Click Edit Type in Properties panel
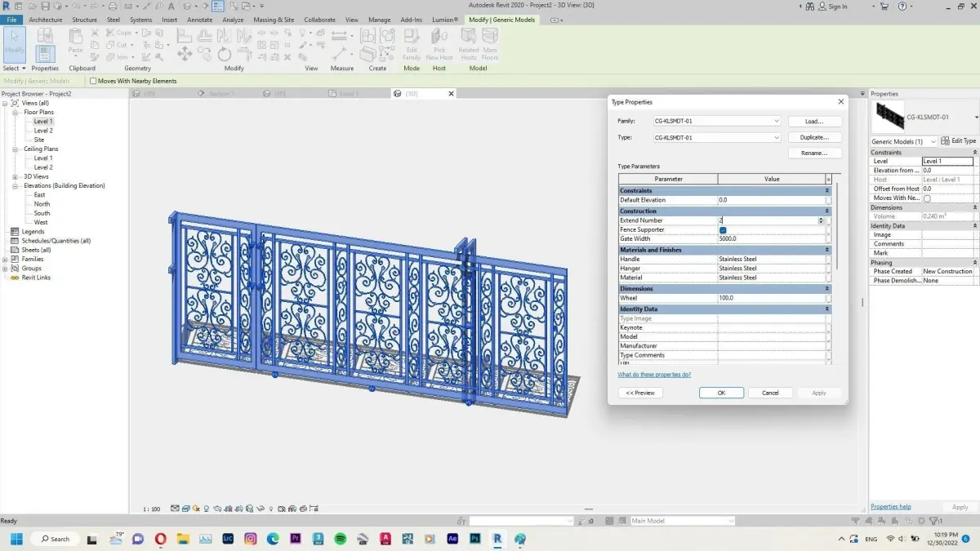The height and width of the screenshot is (551, 980). tap(959, 141)
